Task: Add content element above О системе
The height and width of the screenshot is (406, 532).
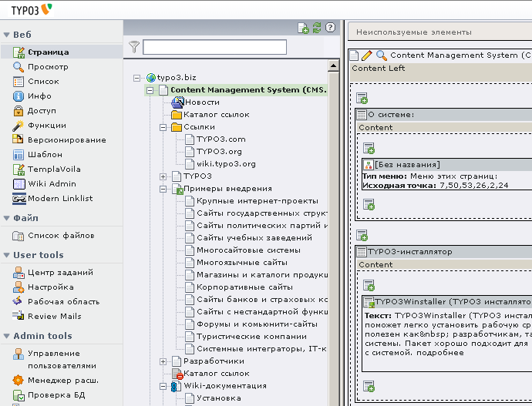Action: [362, 99]
